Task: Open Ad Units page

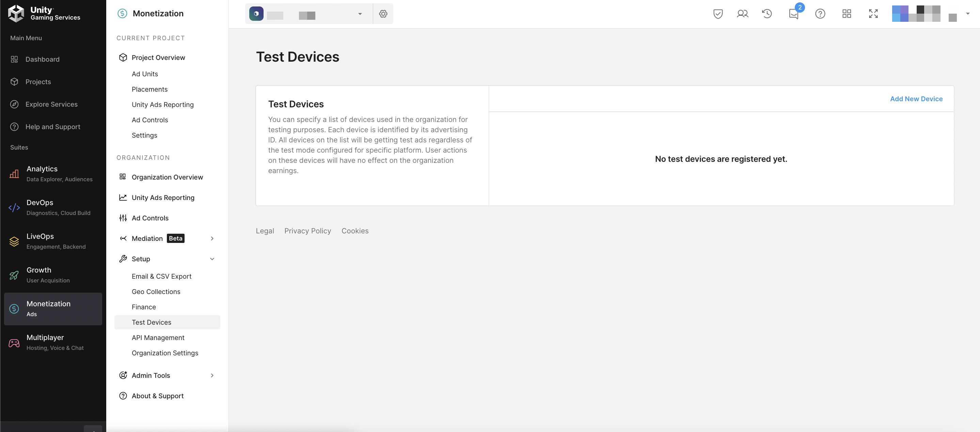Action: [x=145, y=74]
